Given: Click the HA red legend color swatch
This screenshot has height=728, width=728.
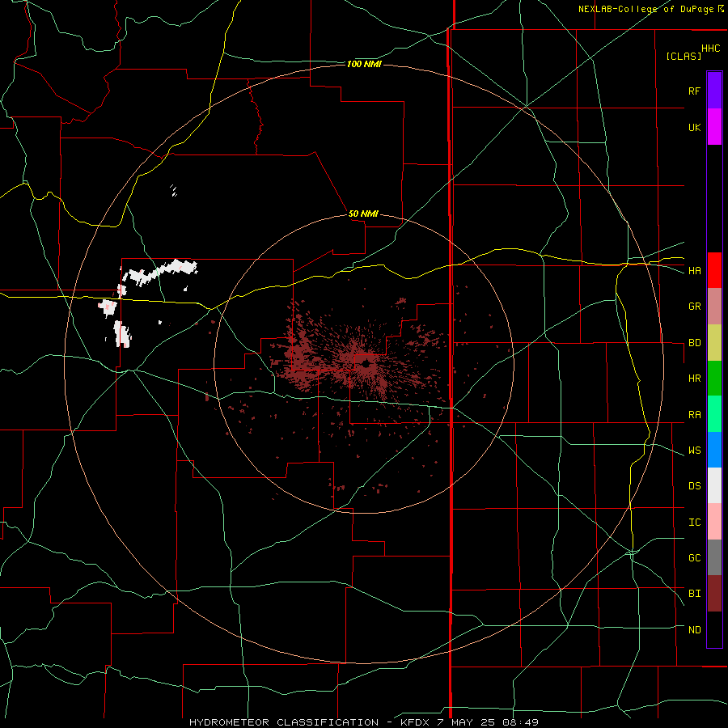Looking at the screenshot, I should click(x=714, y=270).
